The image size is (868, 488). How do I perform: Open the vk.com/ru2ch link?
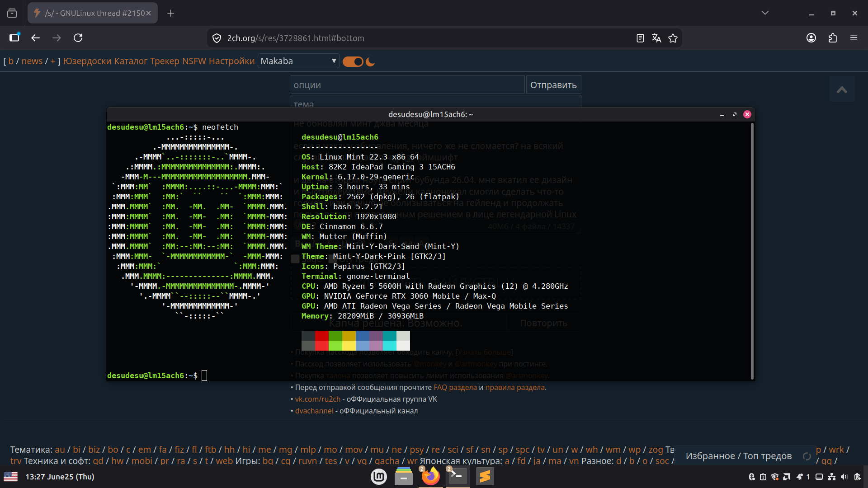(318, 399)
